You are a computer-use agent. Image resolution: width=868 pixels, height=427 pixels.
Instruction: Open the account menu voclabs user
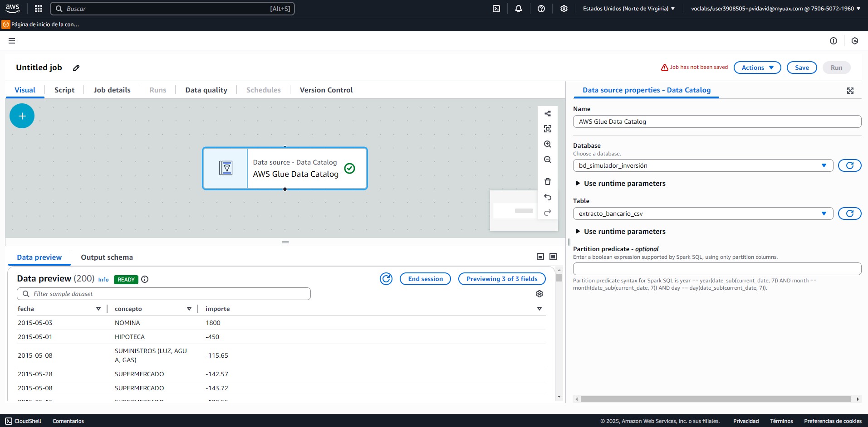775,9
